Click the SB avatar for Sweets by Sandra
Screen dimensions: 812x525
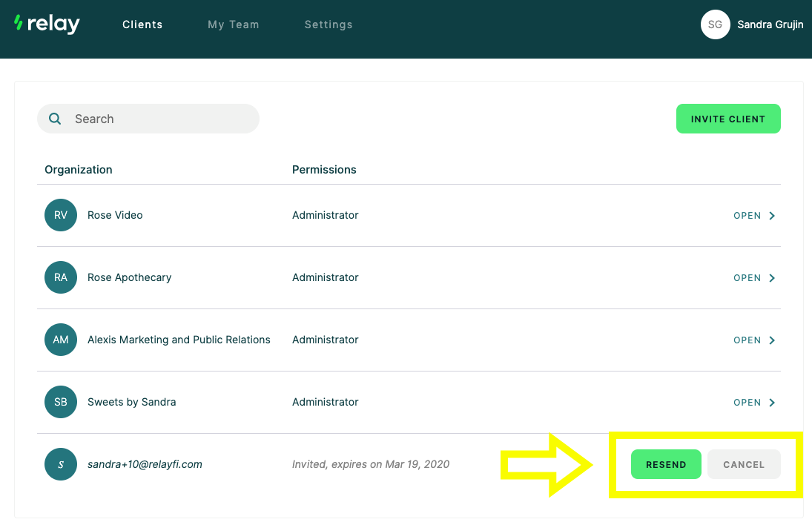coord(61,402)
